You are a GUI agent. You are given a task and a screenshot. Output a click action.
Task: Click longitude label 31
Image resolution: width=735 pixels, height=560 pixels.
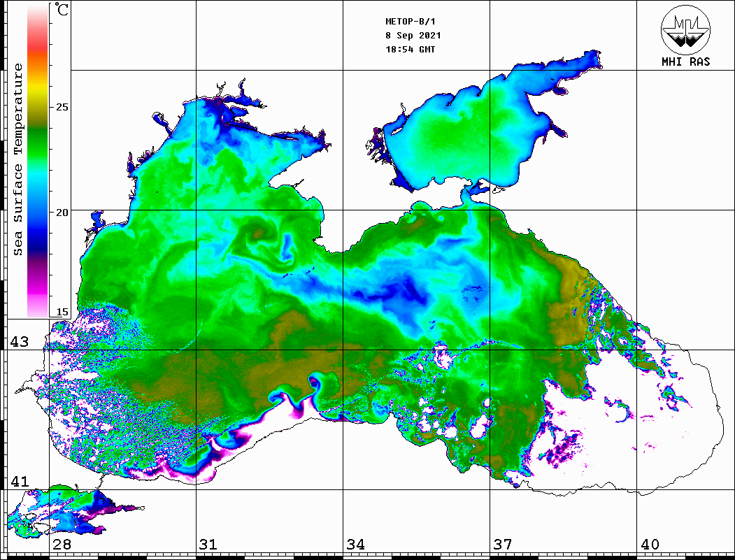[208, 544]
